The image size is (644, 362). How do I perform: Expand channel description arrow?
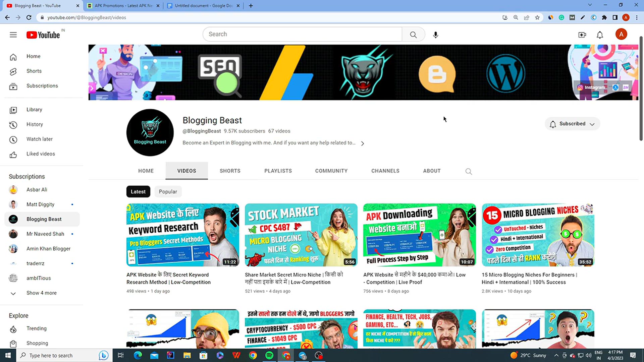(x=363, y=143)
